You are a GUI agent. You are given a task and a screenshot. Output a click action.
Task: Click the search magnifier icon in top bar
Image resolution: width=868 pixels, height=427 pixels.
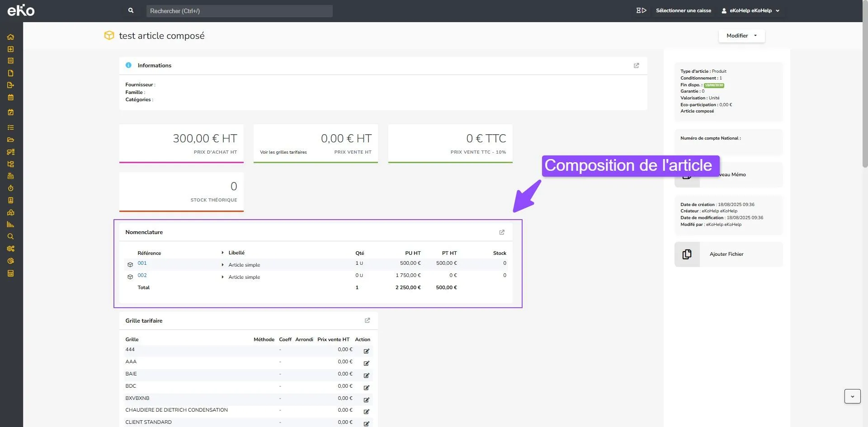click(131, 10)
